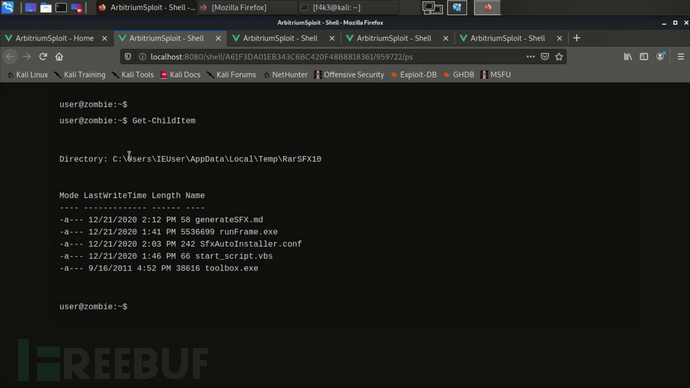
Task: Show site information icon in URL bar
Action: click(142, 57)
